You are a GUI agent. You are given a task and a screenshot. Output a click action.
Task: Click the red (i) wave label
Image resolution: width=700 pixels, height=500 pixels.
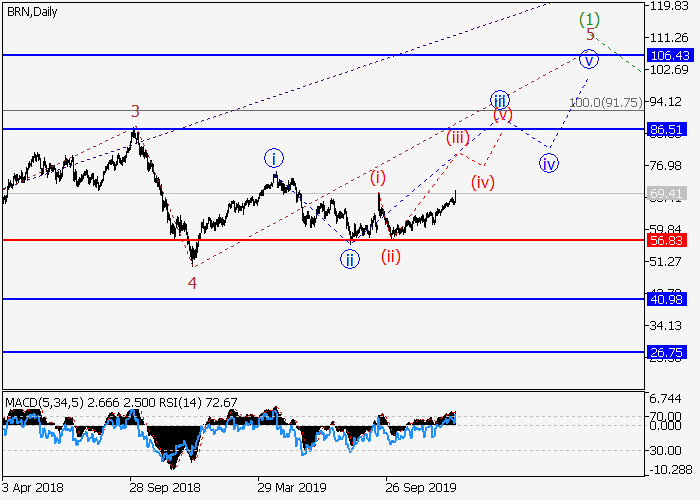[378, 178]
